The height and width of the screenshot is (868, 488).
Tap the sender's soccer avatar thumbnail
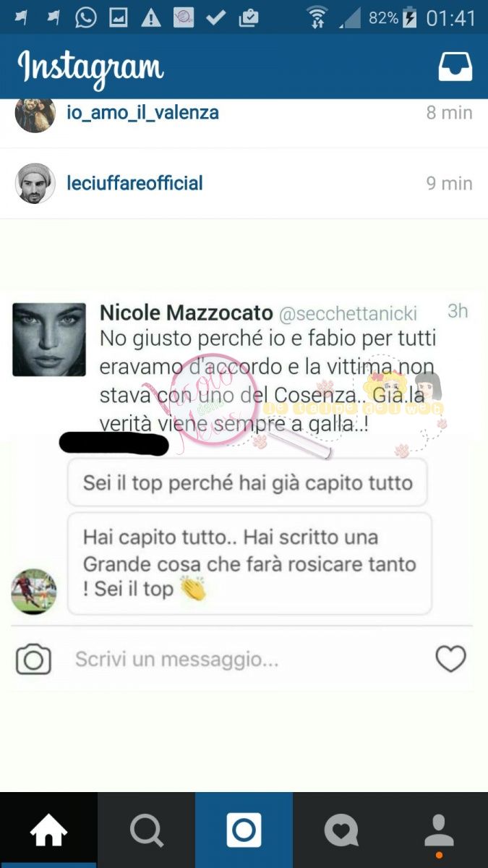(33, 591)
